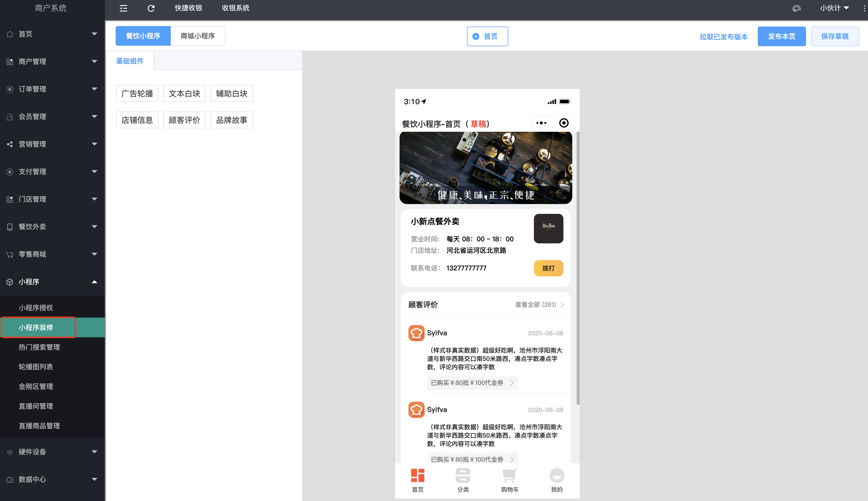Click 发布本页 publish button
The width and height of the screenshot is (868, 501).
click(x=782, y=36)
